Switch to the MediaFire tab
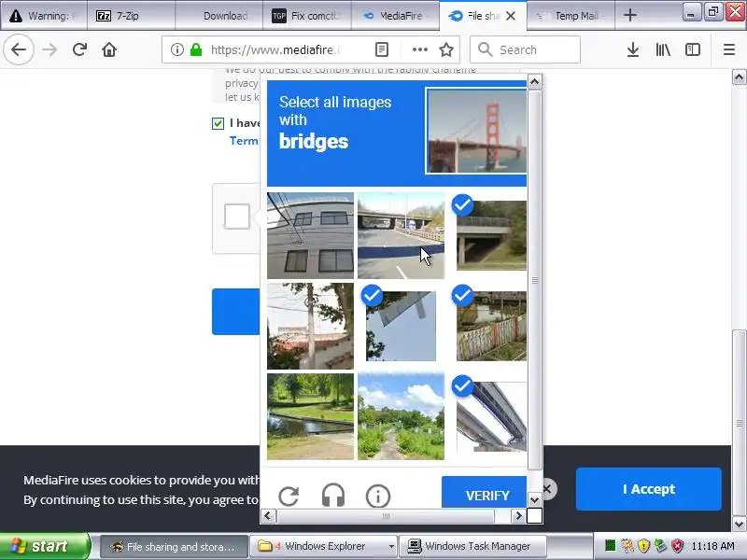747x560 pixels. click(x=395, y=16)
